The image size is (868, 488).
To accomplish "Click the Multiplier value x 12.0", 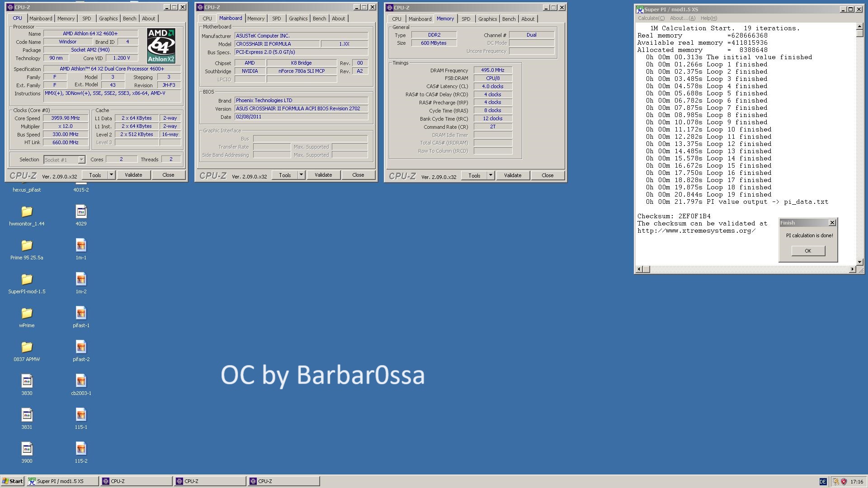I will (x=66, y=127).
